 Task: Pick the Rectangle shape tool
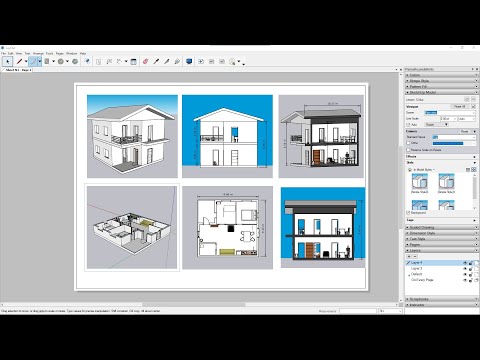coord(47,61)
